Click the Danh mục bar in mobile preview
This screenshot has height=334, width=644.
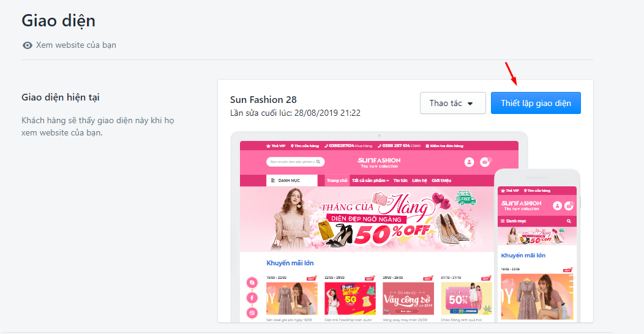click(537, 221)
